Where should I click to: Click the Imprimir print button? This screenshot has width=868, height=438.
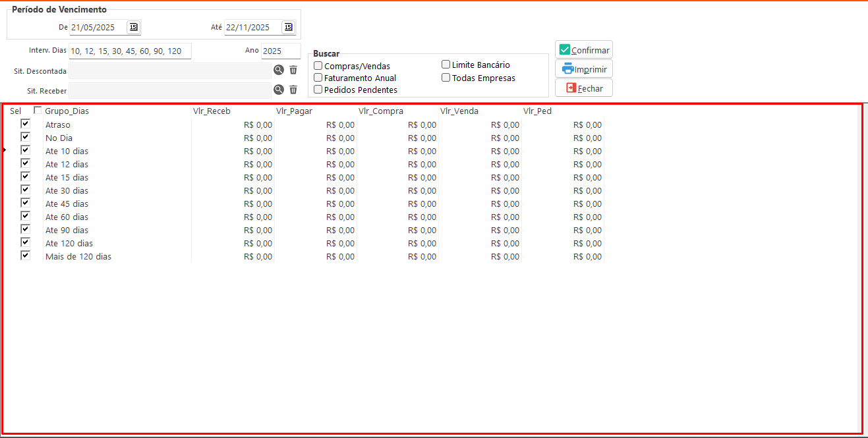[584, 68]
